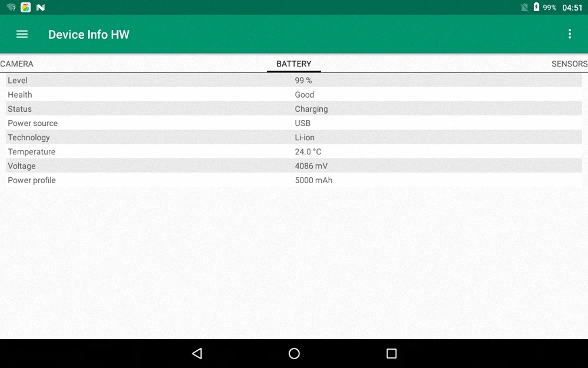Tap the 4086 mV voltage value
The image size is (588, 368).
311,166
